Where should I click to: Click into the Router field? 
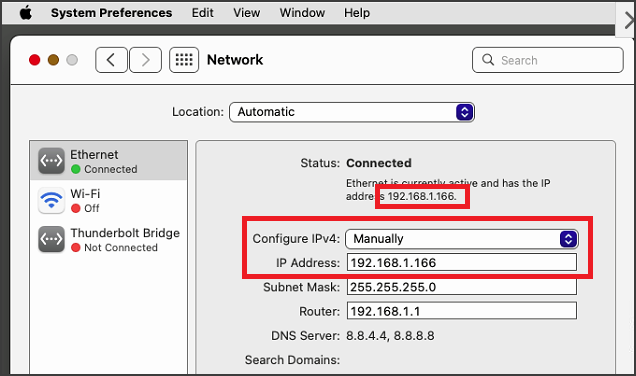[x=462, y=311]
